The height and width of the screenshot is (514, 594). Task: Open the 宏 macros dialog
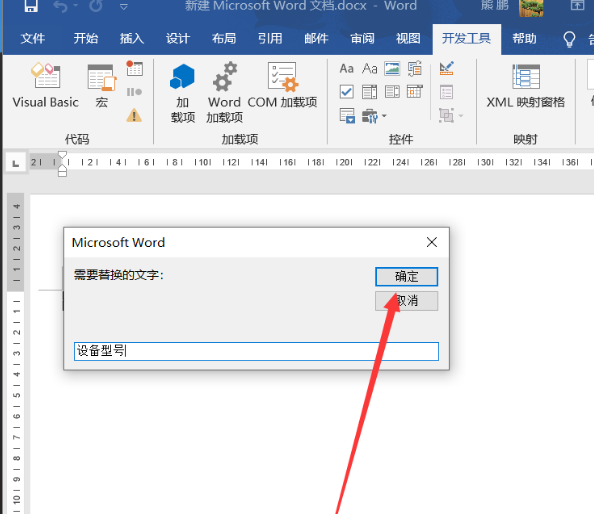click(x=102, y=86)
